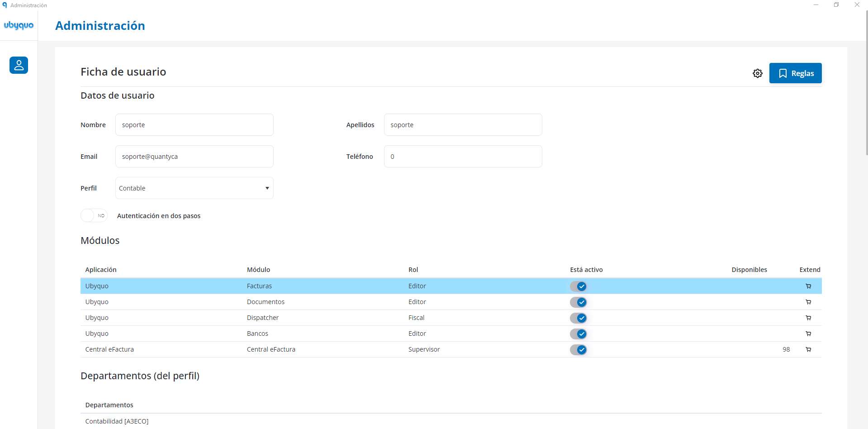868x429 pixels.
Task: Toggle active switch for Dispatcher module
Action: (x=578, y=318)
